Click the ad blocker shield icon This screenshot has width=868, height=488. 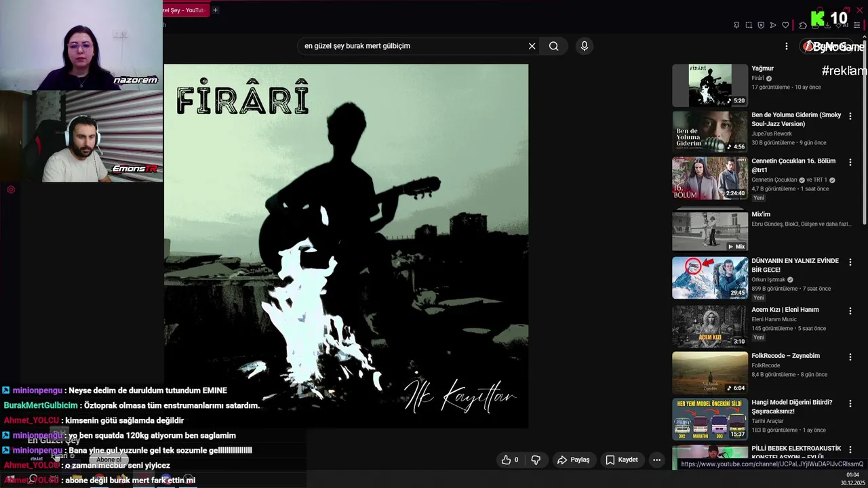[761, 25]
